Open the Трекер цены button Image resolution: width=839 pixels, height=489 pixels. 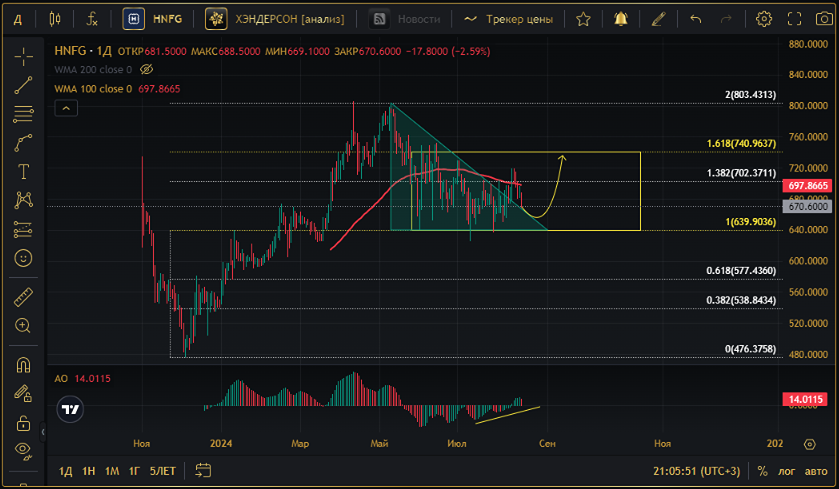(x=508, y=19)
